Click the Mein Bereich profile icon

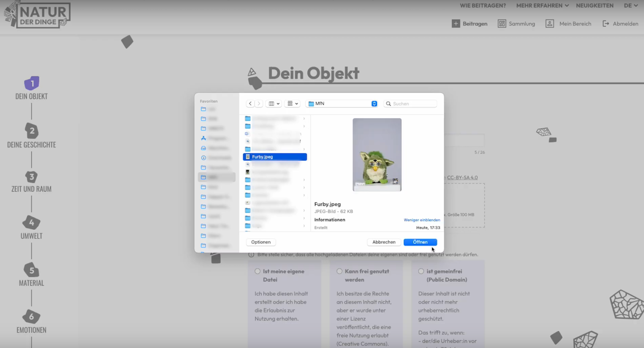tap(550, 24)
